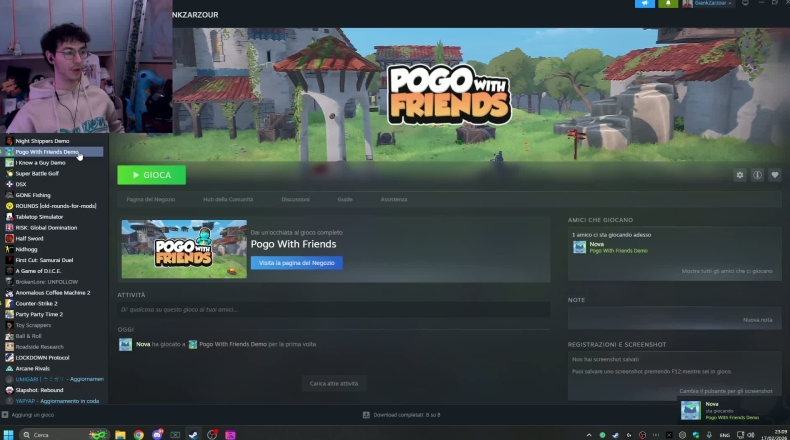Select Counter-Strike 2 in library list
This screenshot has height=440, width=790.
tap(36, 303)
